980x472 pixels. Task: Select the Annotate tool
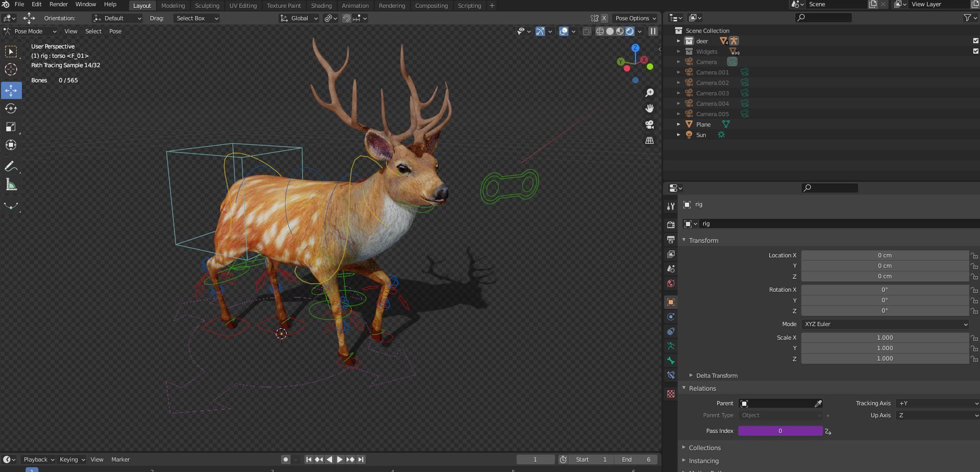click(11, 166)
